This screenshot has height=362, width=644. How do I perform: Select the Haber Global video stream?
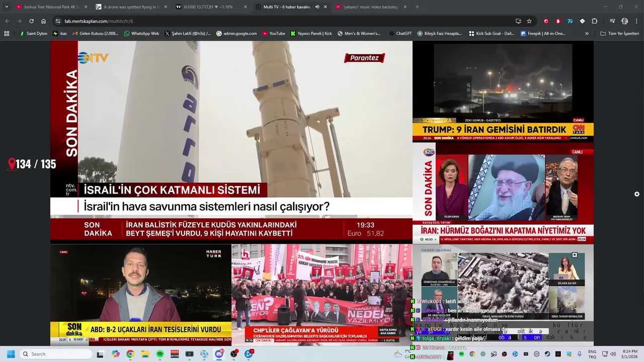pos(503,295)
